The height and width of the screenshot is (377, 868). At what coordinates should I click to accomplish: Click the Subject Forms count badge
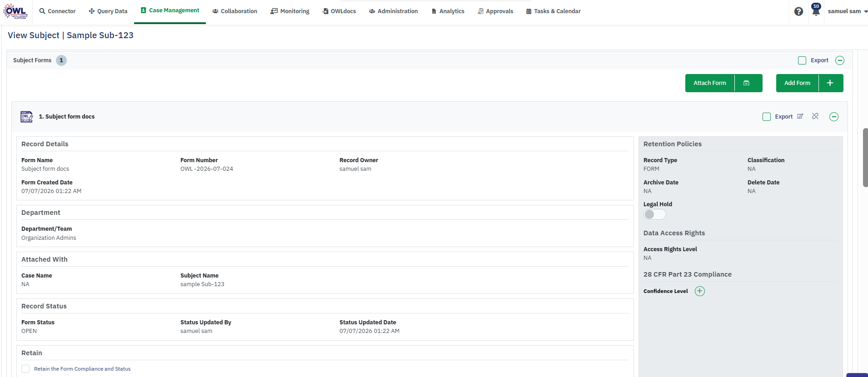61,60
